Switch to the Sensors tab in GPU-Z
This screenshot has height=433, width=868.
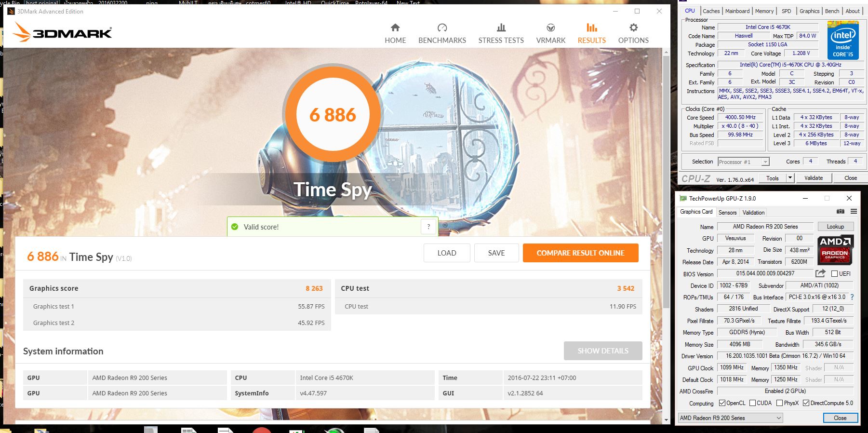727,212
